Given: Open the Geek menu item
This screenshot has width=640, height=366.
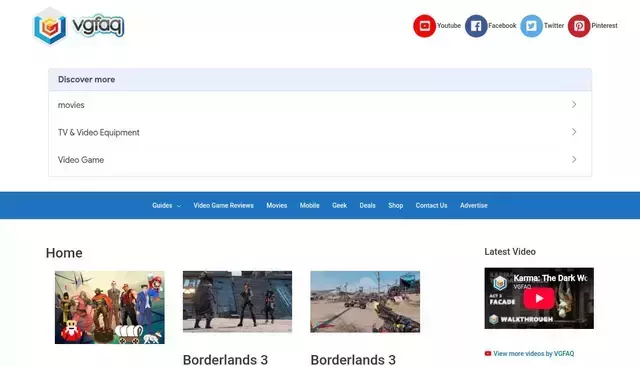Looking at the screenshot, I should (x=339, y=205).
